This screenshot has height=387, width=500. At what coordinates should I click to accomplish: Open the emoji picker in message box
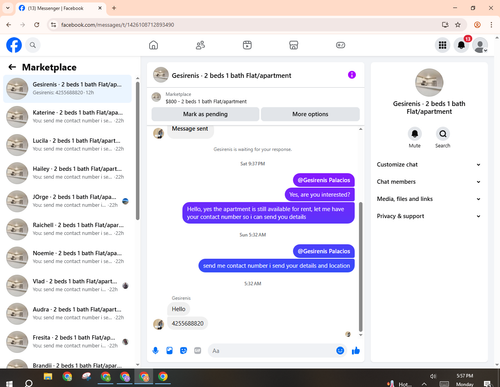340,351
